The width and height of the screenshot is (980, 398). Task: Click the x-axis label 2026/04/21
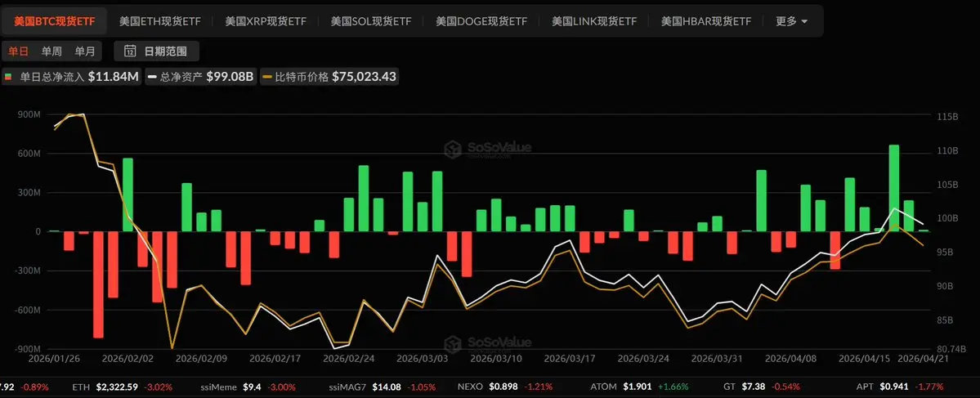924,359
